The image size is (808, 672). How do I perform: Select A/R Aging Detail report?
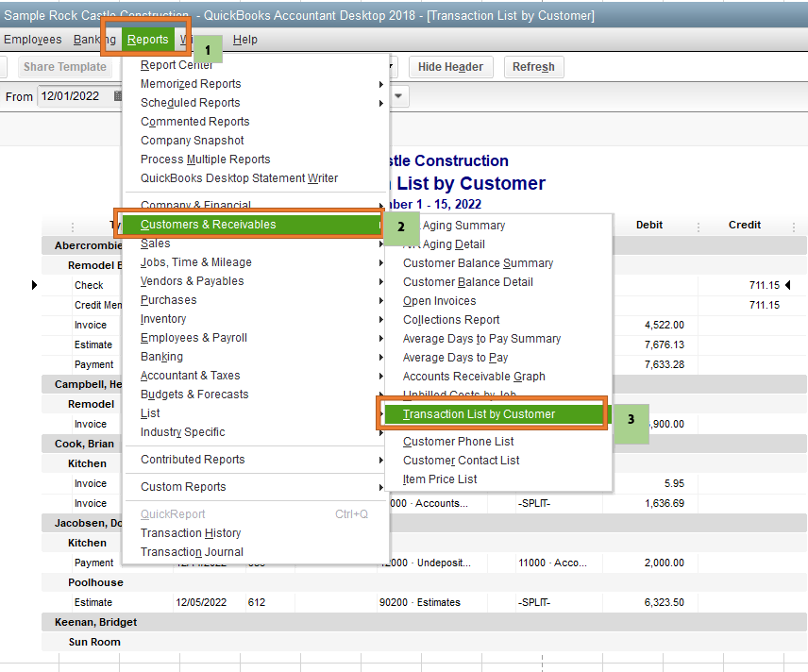pyautogui.click(x=498, y=244)
